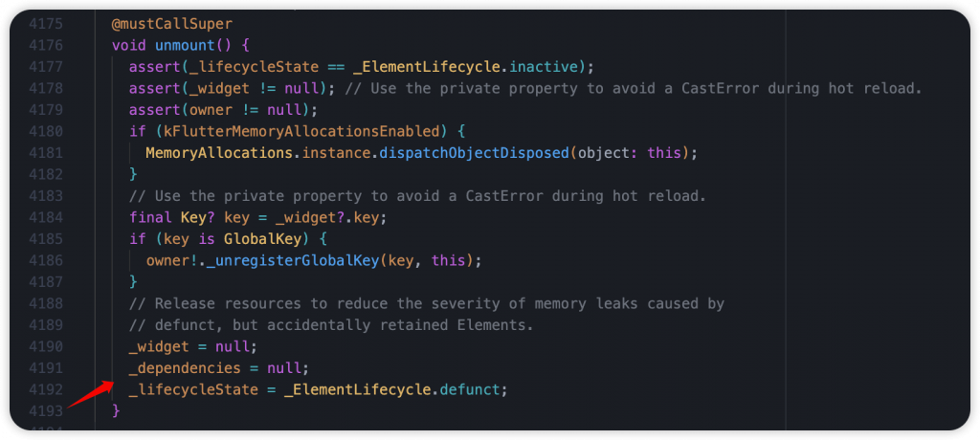Click the dispatchObjectDisposed method call
This screenshot has height=440, width=980.
(473, 152)
